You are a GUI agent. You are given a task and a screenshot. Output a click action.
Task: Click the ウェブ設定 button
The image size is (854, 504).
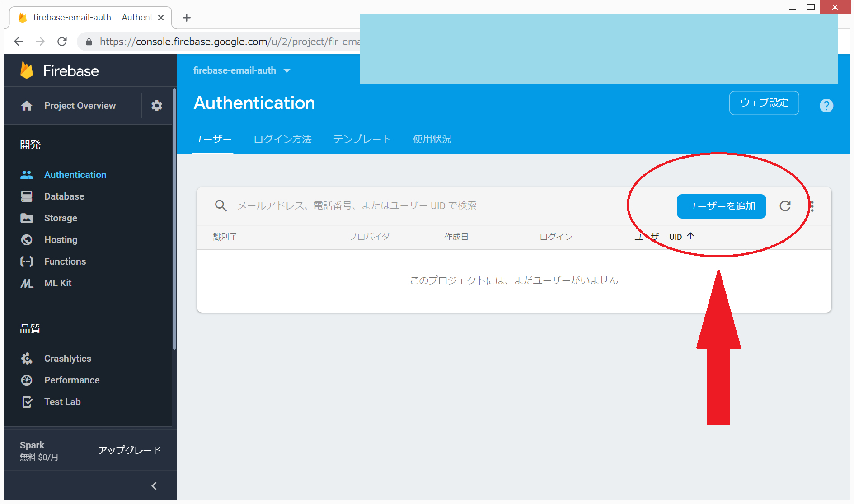[x=764, y=103]
